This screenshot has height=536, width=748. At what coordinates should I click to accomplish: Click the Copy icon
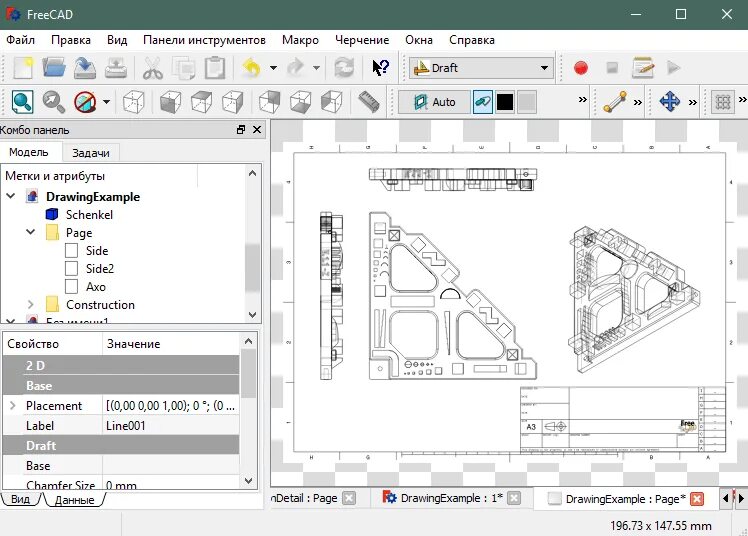tap(184, 68)
